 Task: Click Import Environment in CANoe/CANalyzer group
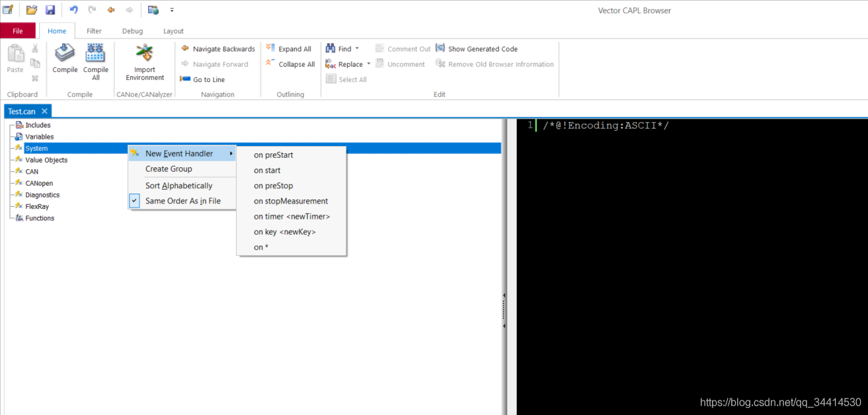tap(145, 62)
